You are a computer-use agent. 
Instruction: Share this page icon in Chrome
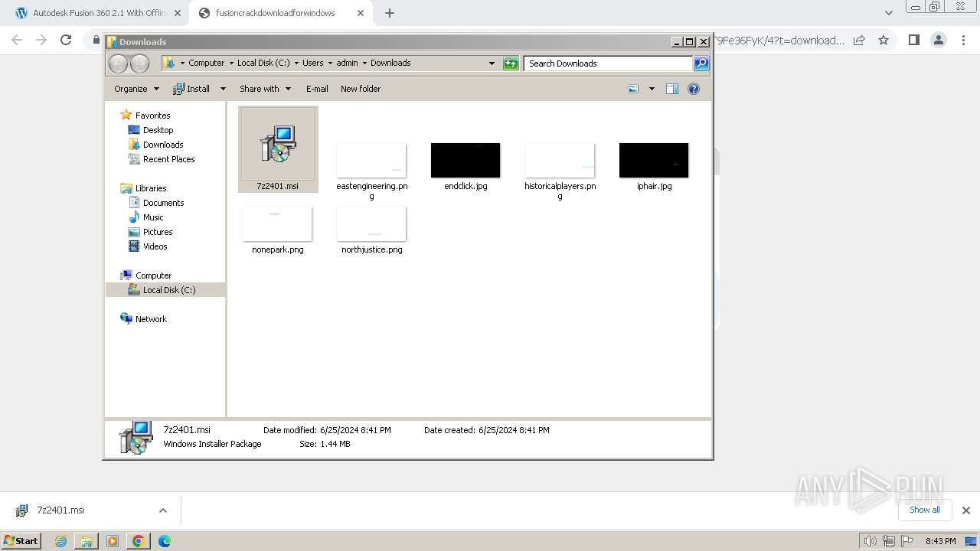[859, 41]
